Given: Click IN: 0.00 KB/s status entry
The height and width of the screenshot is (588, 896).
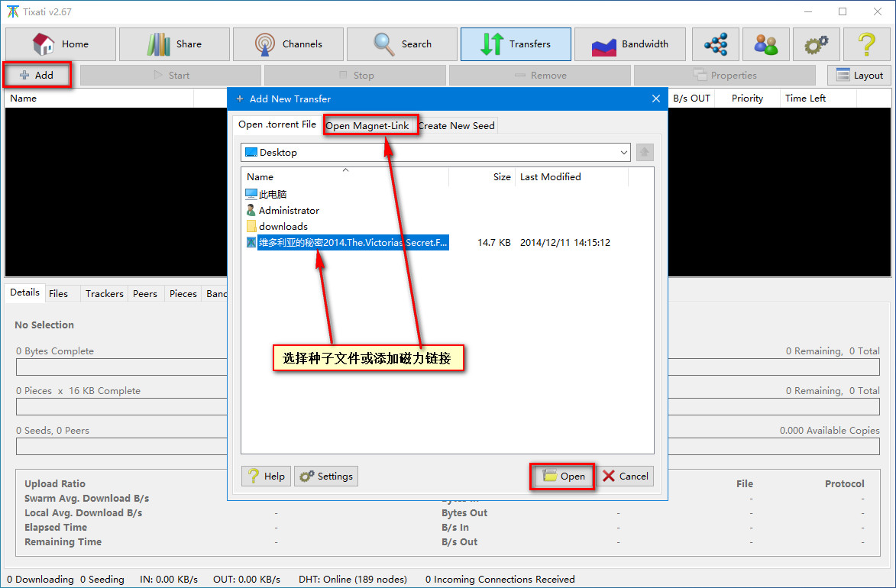Looking at the screenshot, I should tap(169, 580).
